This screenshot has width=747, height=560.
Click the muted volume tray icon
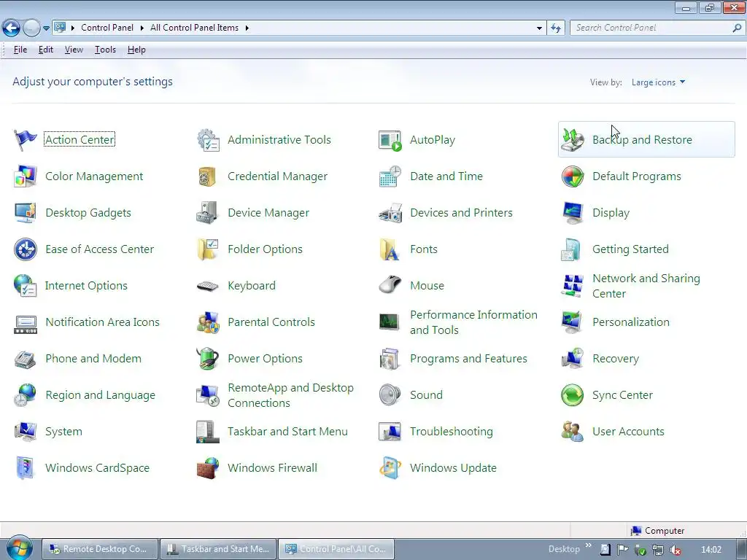[675, 550]
